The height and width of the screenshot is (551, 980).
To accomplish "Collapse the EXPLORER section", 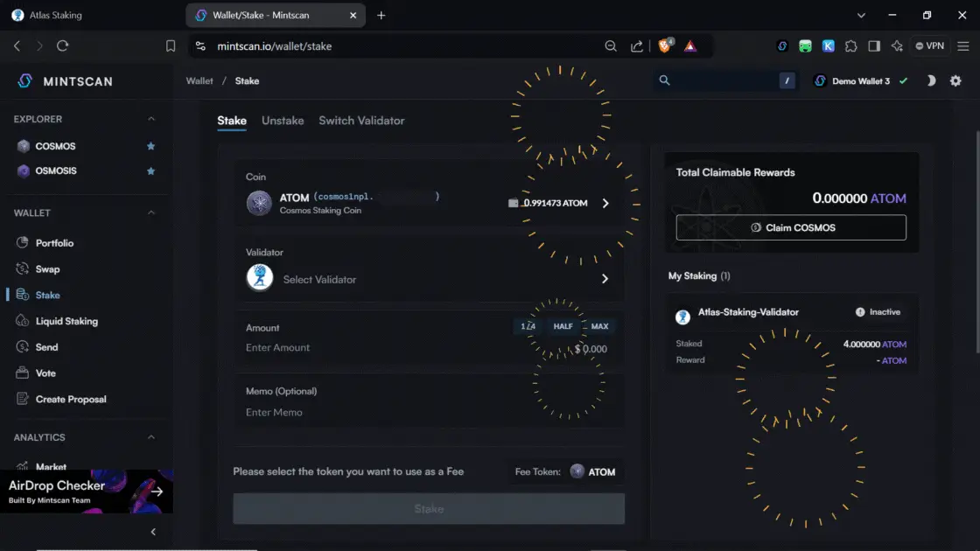I will coord(150,119).
